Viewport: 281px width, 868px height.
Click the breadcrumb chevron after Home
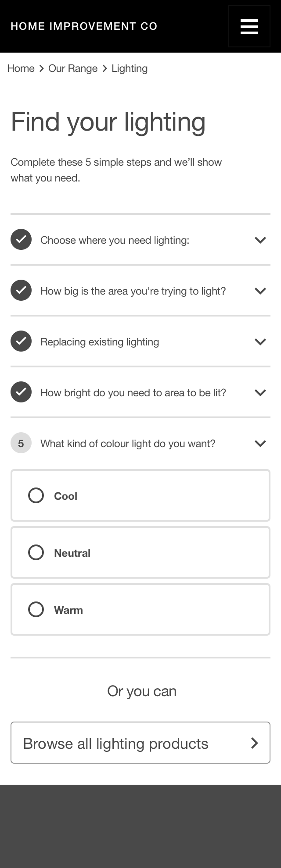[42, 68]
